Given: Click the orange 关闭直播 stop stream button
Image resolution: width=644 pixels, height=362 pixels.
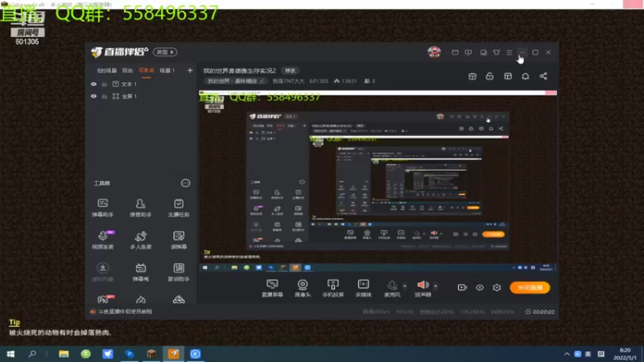Looking at the screenshot, I should tap(530, 287).
